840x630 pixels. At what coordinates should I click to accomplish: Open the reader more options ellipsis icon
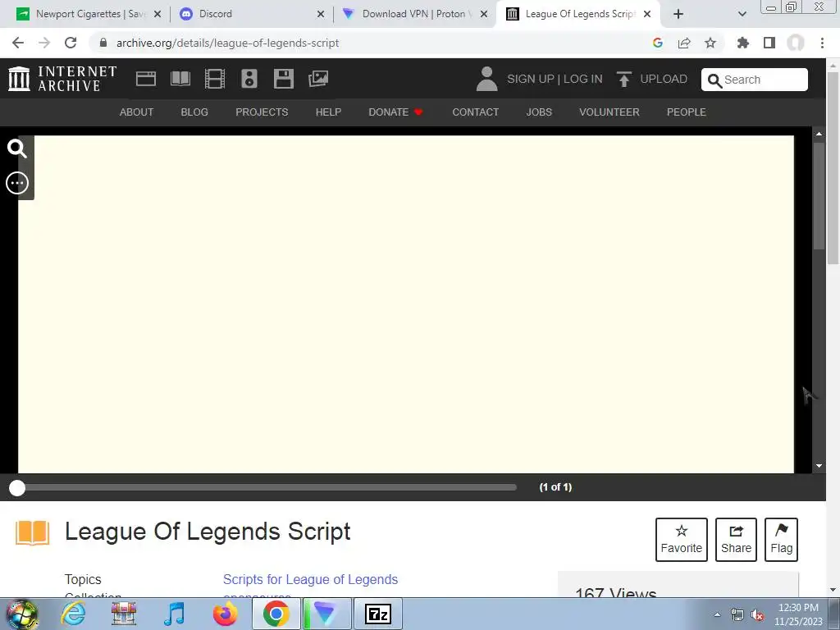pos(17,183)
